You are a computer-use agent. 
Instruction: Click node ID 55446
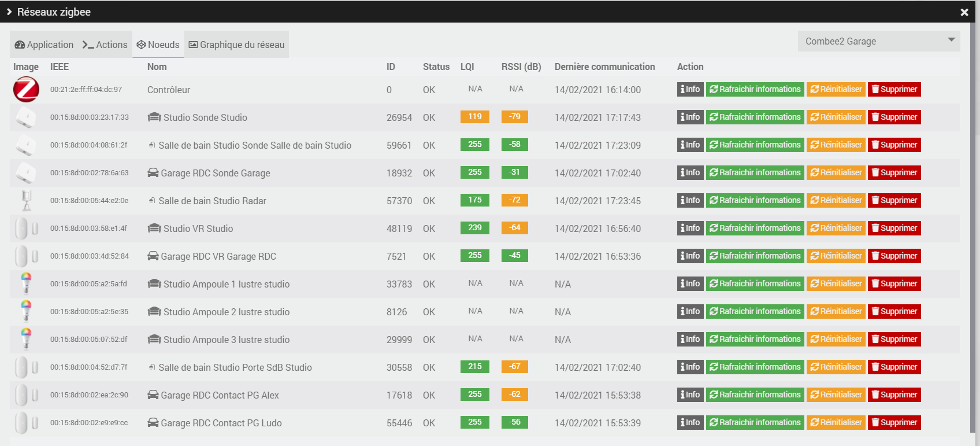pyautogui.click(x=399, y=423)
